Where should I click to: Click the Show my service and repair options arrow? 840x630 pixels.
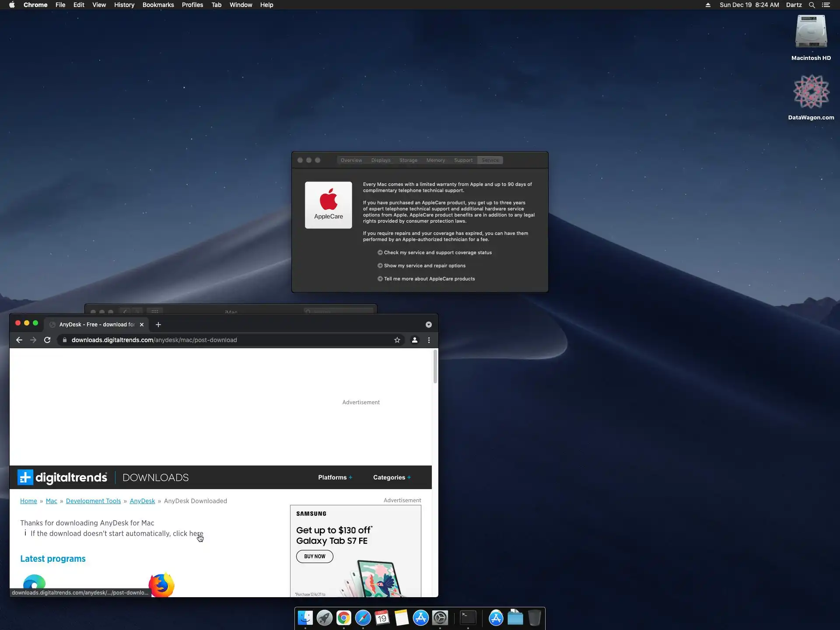click(x=380, y=266)
